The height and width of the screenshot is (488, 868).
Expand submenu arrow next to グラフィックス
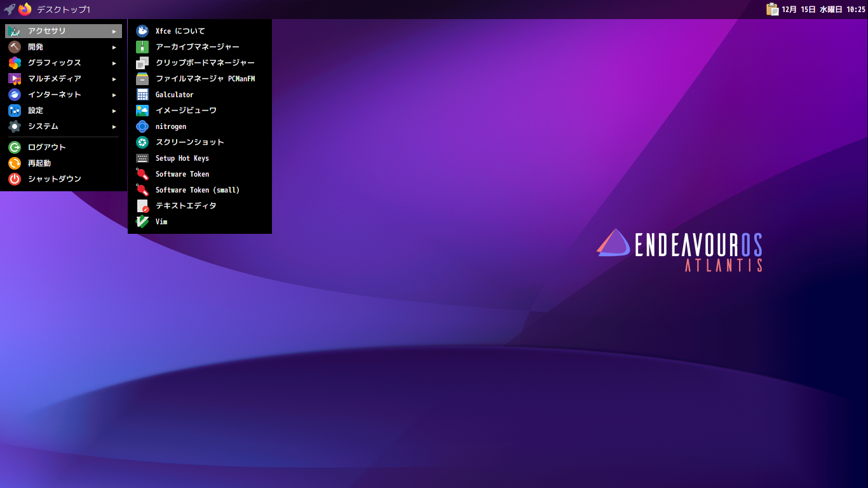point(114,63)
